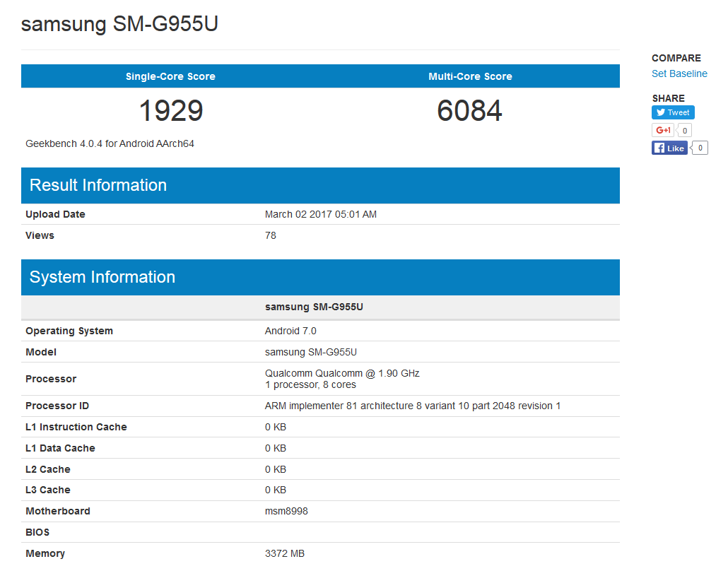Click the L1 Instruction Cache label
This screenshot has height=571, width=728.
(x=76, y=427)
